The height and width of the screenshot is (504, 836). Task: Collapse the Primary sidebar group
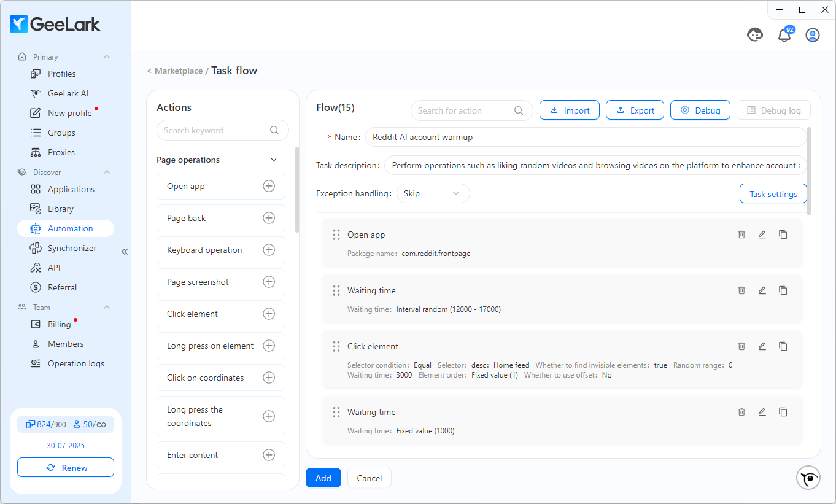(x=107, y=56)
